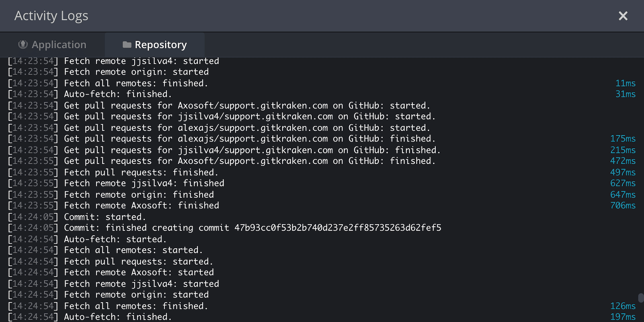Click the 'Fetch pull requests: finished' entry
This screenshot has width=644, height=322.
click(113, 172)
